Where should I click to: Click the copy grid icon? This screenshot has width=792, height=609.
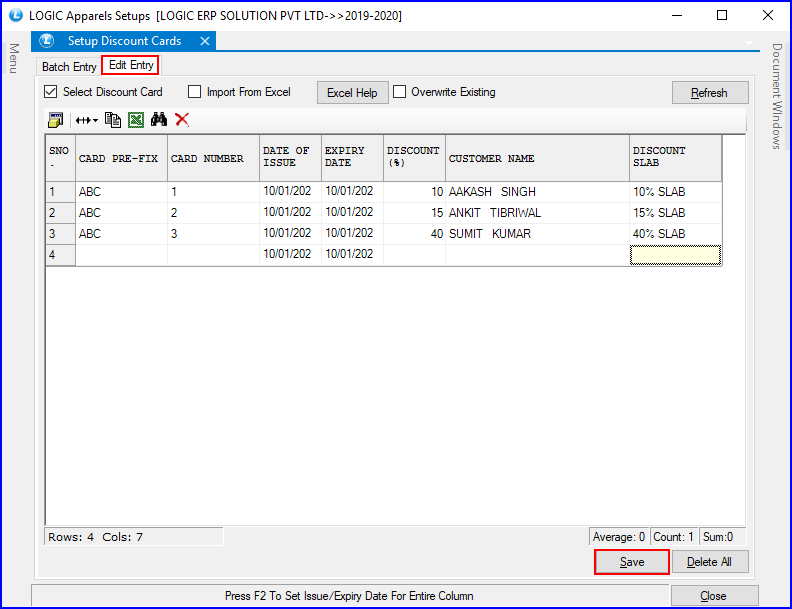113,120
